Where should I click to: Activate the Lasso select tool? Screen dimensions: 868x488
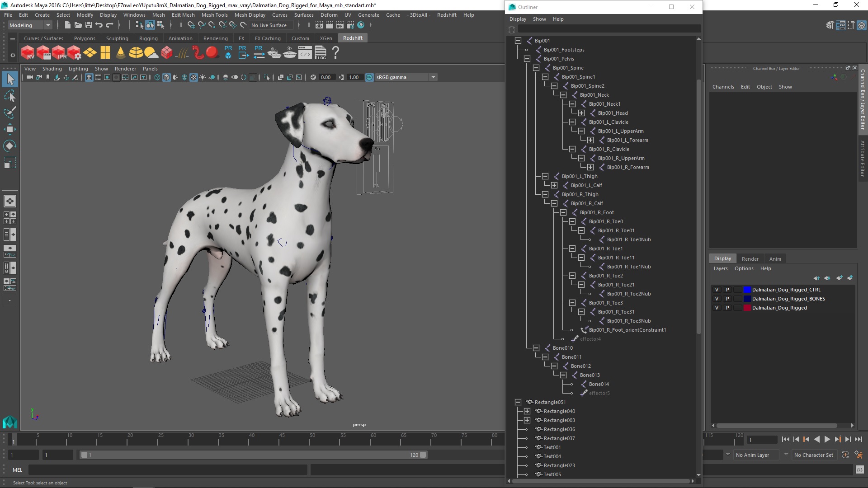tap(10, 96)
